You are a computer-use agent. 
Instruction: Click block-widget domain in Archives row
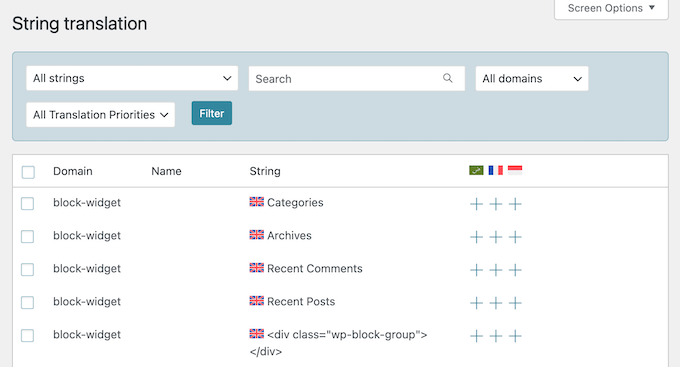coord(87,236)
